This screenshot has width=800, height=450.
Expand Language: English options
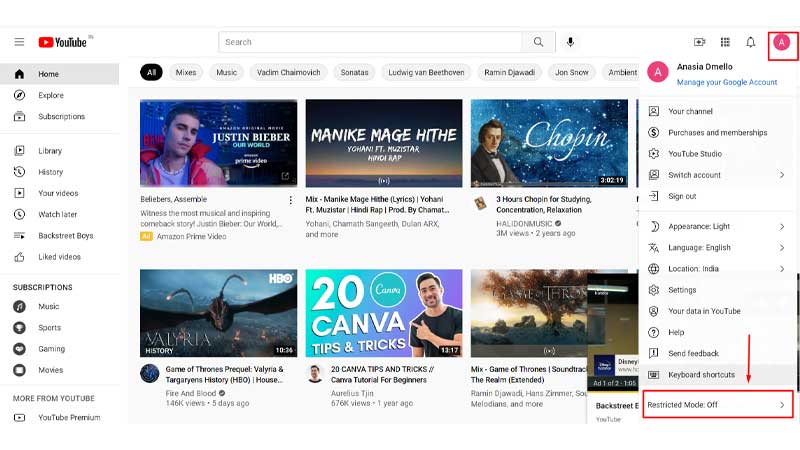[717, 247]
